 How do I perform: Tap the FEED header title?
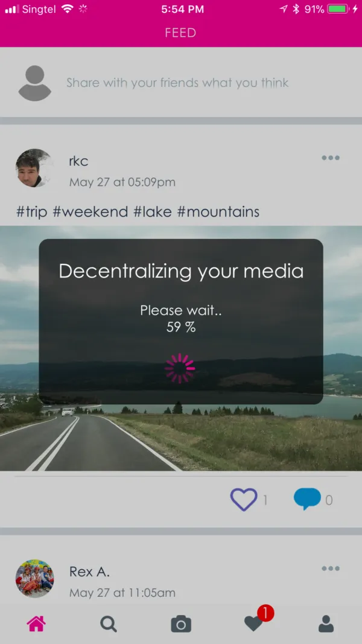[x=180, y=33]
